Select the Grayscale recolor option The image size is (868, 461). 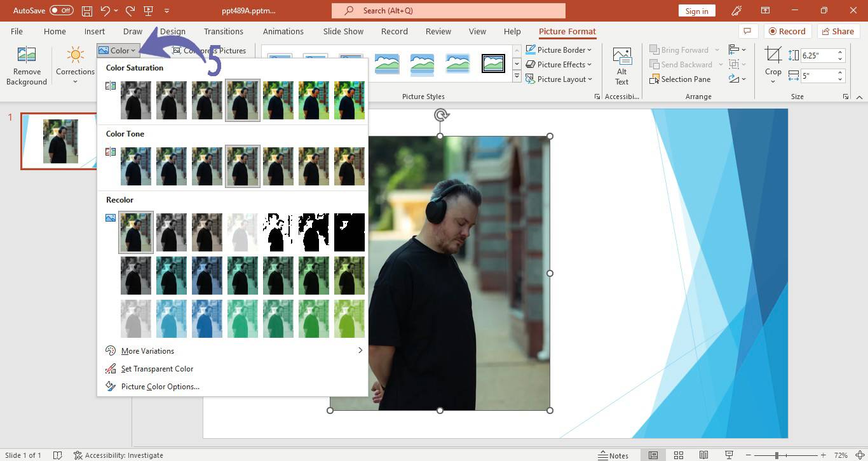(172, 232)
